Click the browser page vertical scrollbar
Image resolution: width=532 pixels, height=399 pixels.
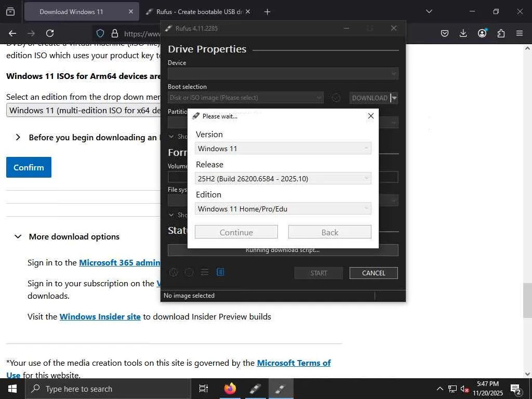click(x=527, y=300)
